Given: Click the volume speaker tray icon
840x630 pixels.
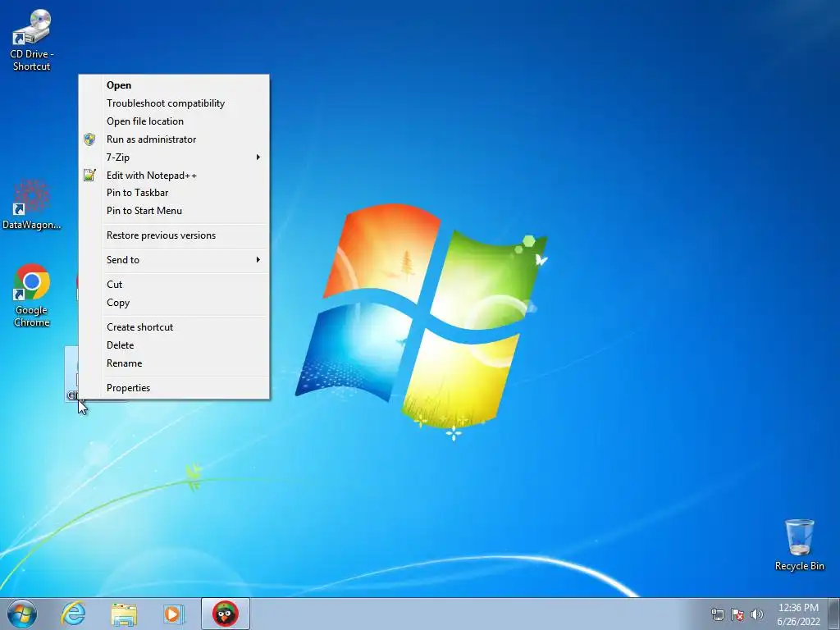Looking at the screenshot, I should [757, 614].
